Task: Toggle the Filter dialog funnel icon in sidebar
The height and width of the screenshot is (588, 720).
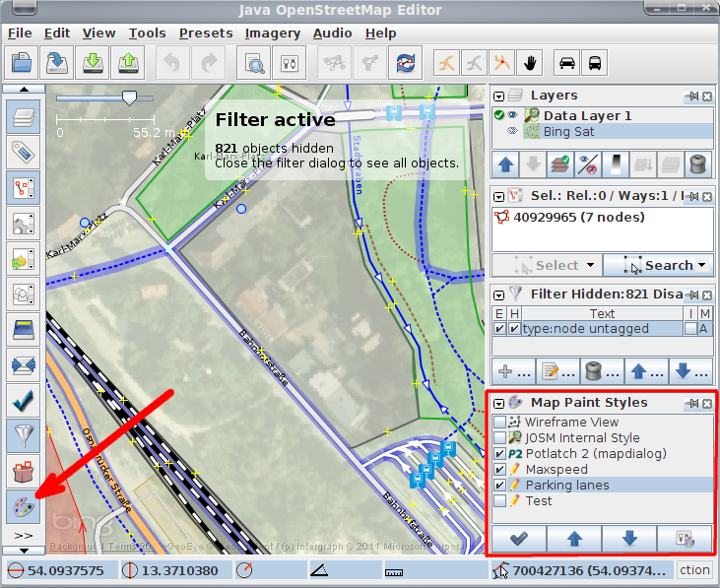Action: 24,433
